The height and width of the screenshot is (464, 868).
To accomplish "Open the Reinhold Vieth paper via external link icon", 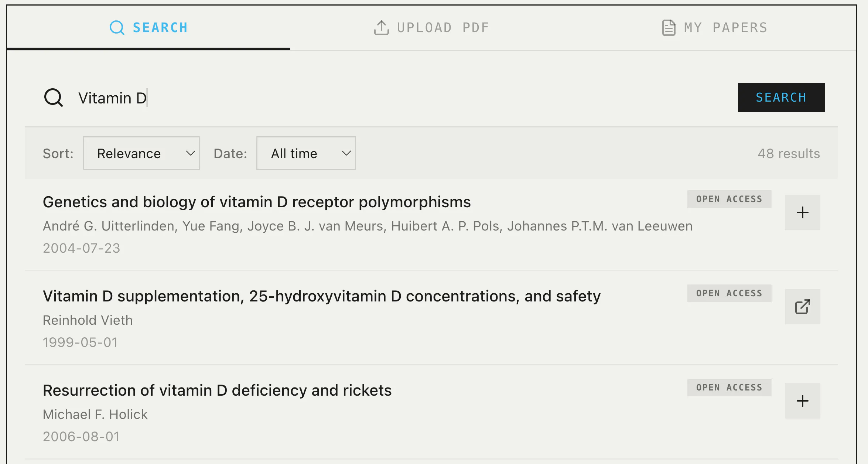I will pyautogui.click(x=802, y=307).
